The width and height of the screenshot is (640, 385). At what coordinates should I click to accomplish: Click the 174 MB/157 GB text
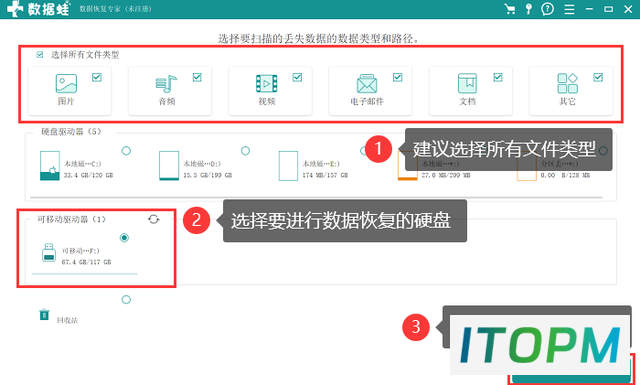pos(325,175)
